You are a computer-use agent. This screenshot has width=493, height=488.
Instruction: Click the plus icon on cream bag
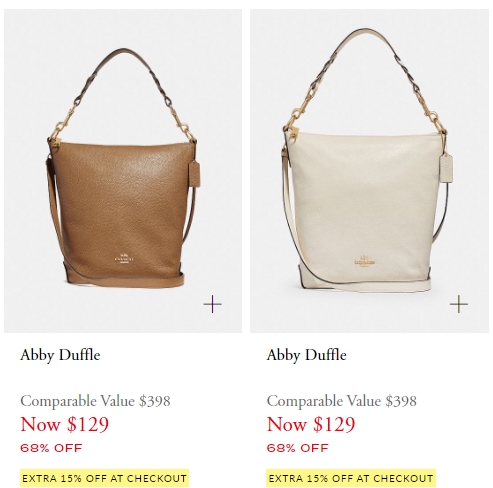(459, 304)
